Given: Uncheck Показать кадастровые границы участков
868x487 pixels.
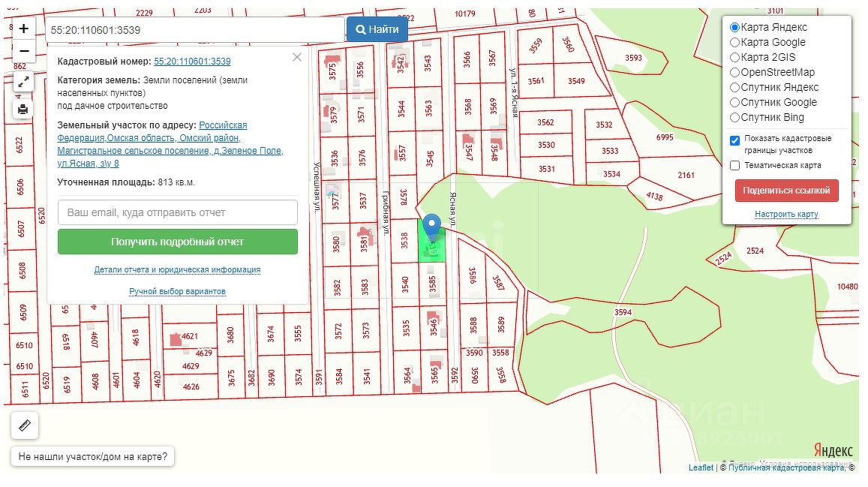Looking at the screenshot, I should coord(734,140).
